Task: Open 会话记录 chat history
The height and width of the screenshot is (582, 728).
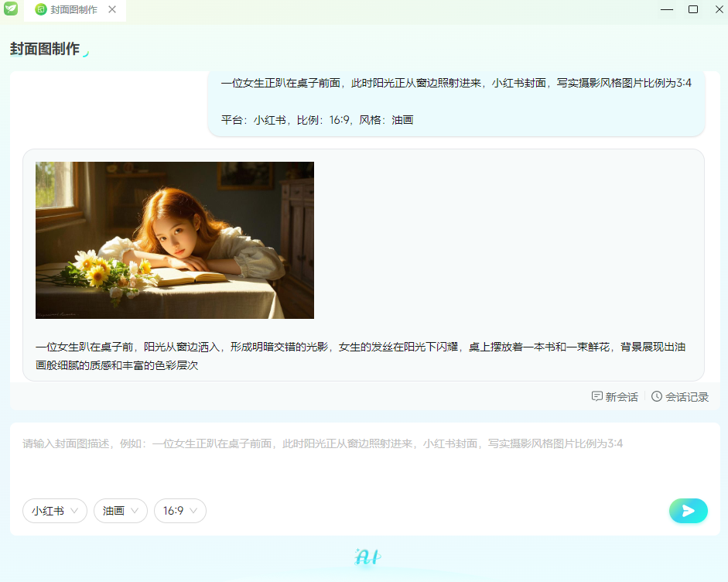Action: (680, 397)
